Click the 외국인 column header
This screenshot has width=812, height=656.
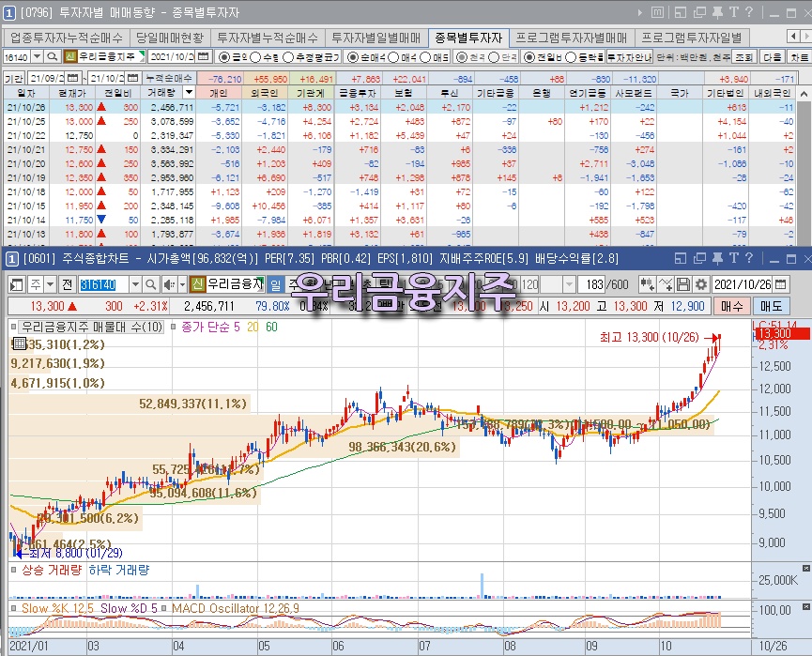[x=264, y=93]
